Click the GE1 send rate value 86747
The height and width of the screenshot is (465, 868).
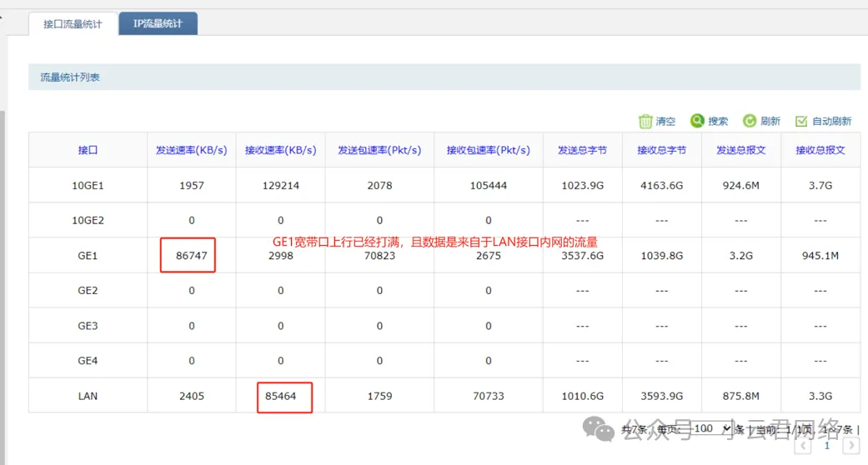click(191, 256)
